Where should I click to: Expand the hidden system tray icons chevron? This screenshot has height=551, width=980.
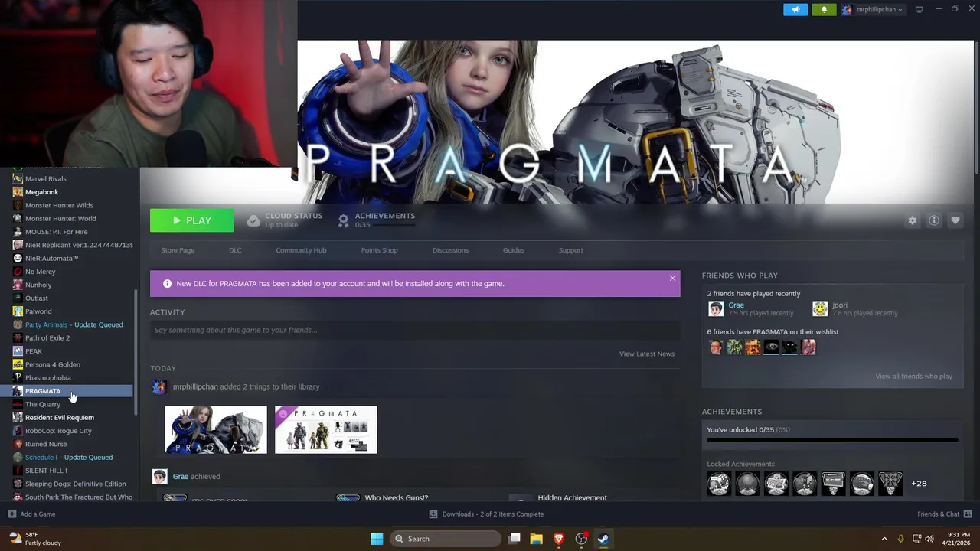point(884,539)
